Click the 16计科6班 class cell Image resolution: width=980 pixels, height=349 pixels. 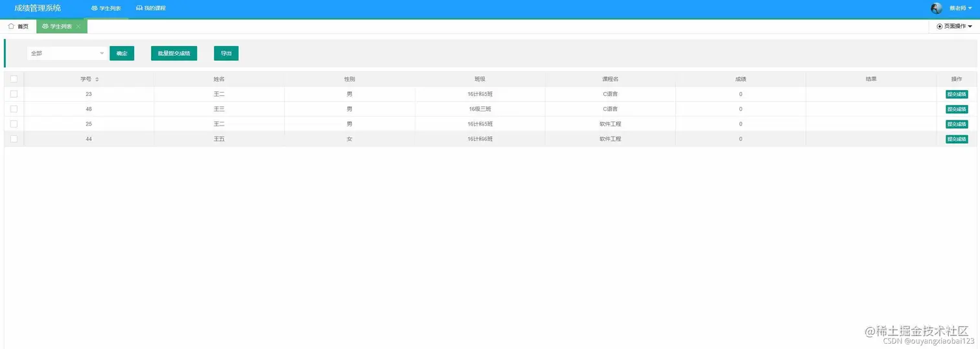tap(480, 139)
